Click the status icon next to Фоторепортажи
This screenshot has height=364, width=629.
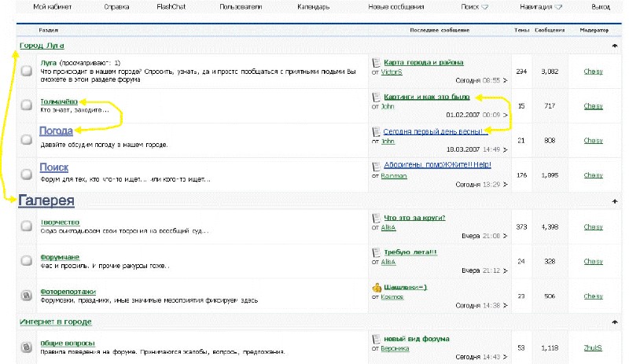(x=26, y=296)
